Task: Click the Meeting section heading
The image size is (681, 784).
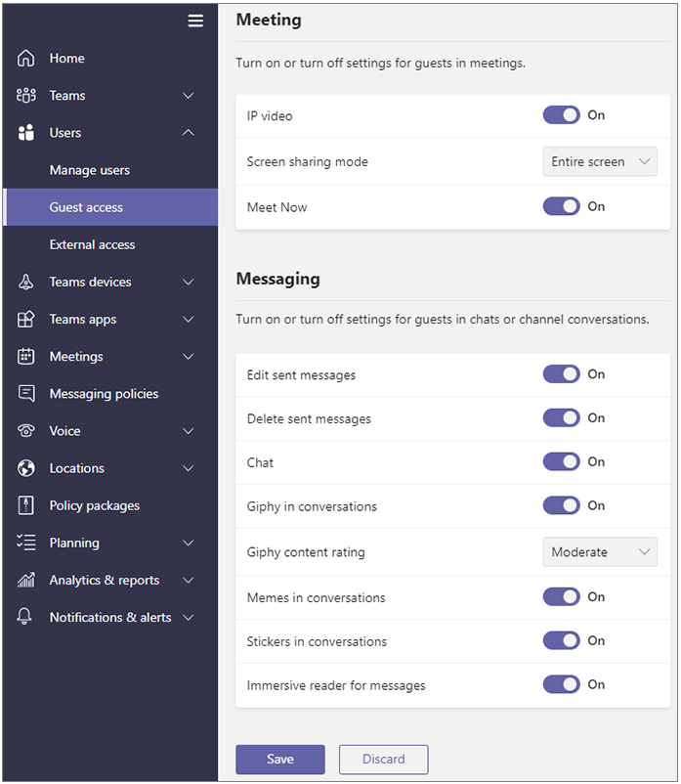Action: coord(269,20)
